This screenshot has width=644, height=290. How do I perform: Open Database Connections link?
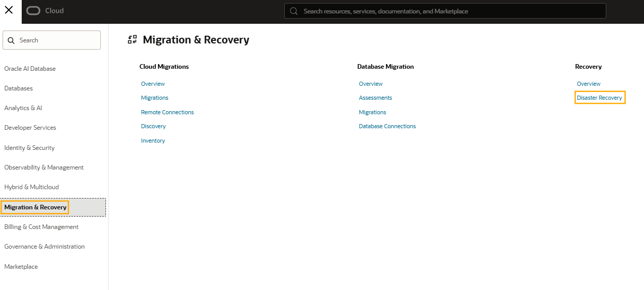pos(388,126)
